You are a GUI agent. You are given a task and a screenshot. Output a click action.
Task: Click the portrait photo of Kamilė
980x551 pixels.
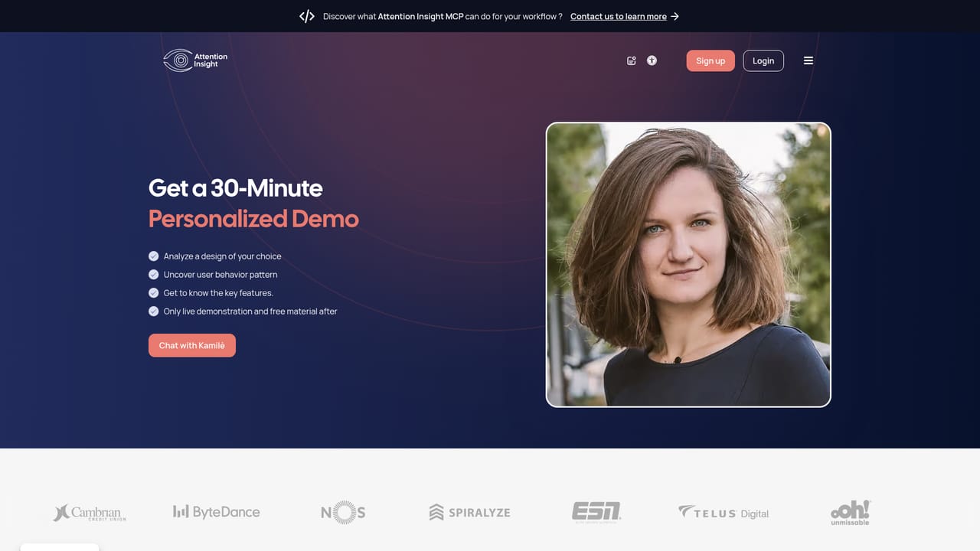(x=688, y=265)
